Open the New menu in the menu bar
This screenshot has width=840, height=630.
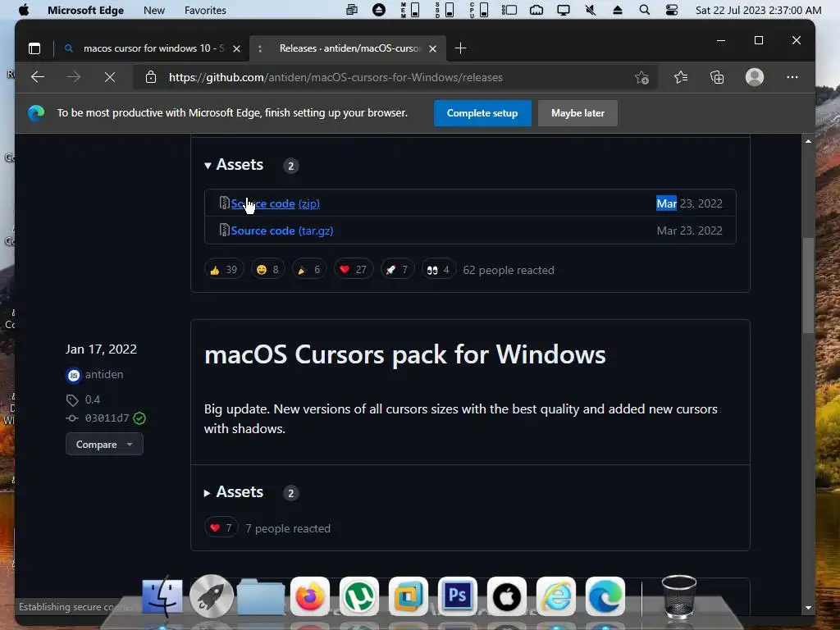coord(153,10)
